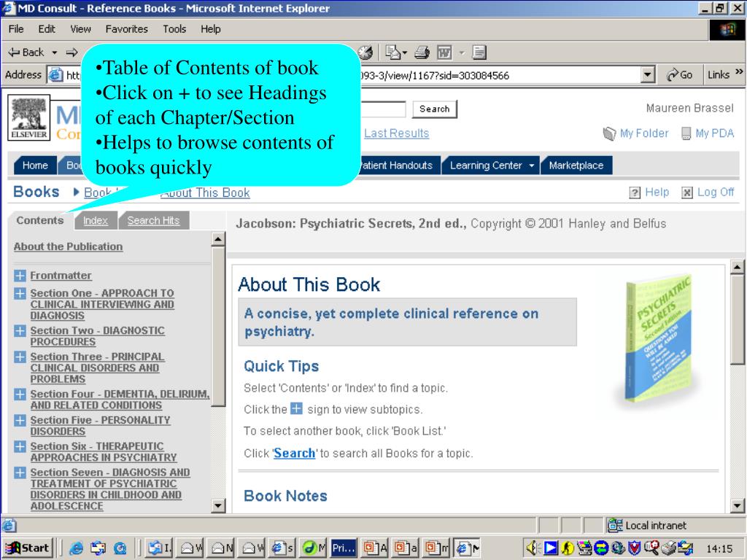Open the address bar dropdown arrow

(646, 75)
